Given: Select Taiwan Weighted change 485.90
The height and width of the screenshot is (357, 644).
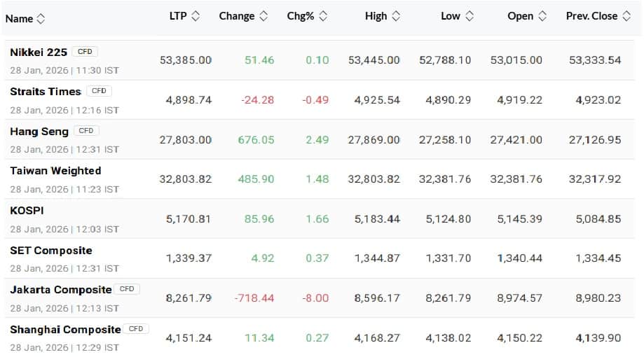Looking at the screenshot, I should click(256, 179).
